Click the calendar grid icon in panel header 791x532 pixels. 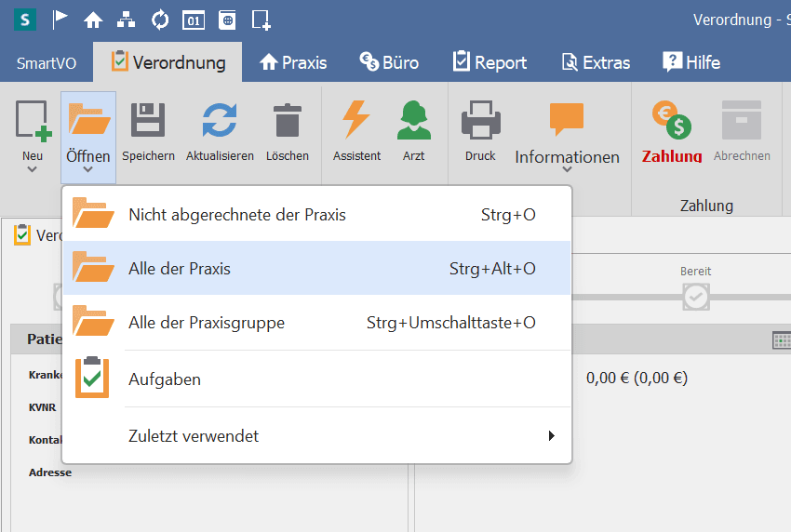click(x=782, y=340)
